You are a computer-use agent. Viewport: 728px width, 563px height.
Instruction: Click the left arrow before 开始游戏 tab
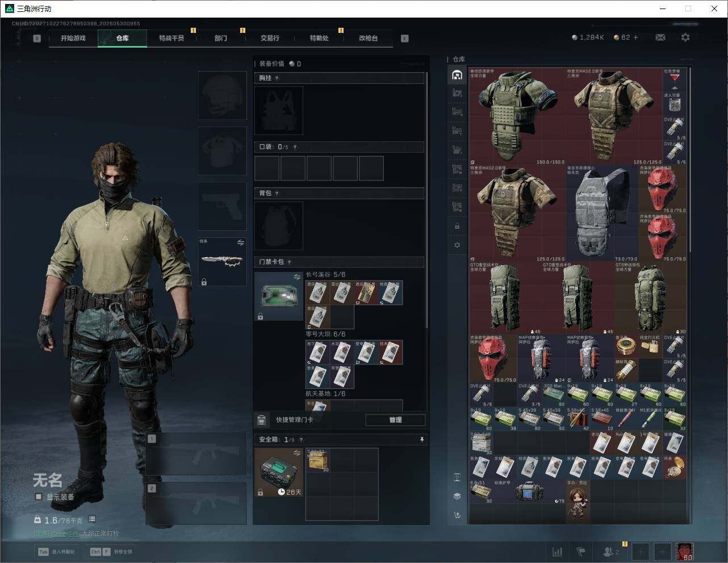coord(37,39)
